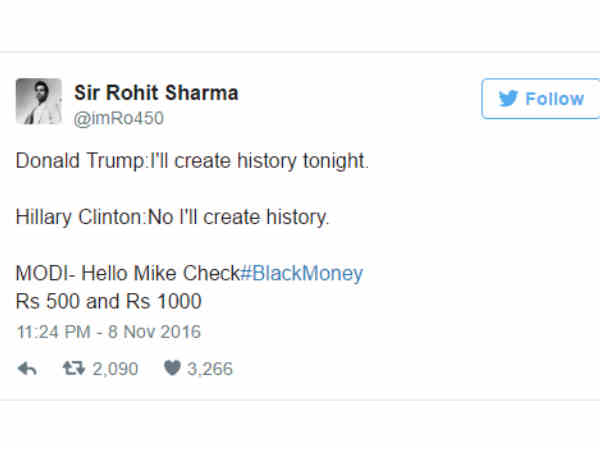Click the phrase 'Hello Mike Check'
Viewport: 600px width, 450px height.
[160, 273]
